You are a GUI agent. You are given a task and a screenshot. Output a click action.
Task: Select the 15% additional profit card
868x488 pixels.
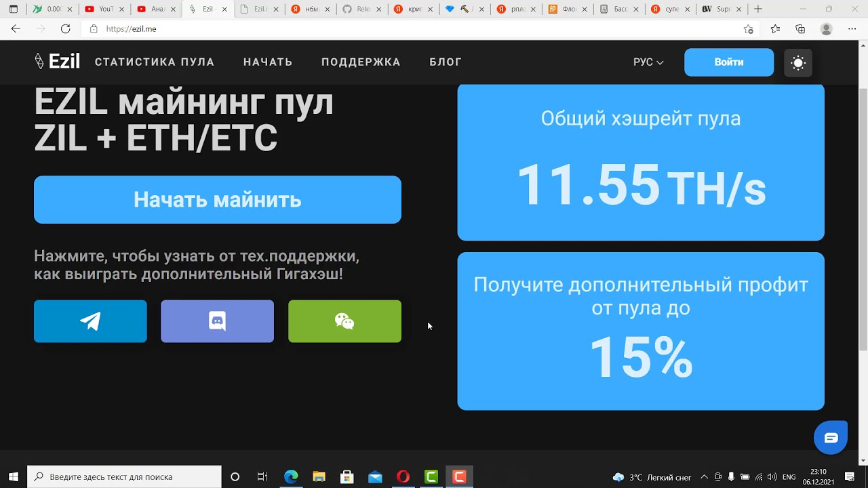click(641, 331)
